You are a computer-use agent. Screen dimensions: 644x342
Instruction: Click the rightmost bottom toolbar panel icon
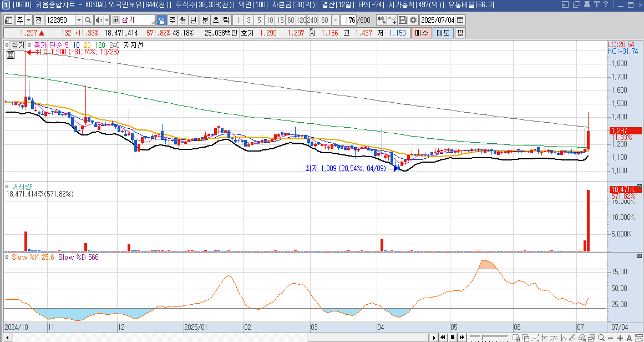pyautogui.click(x=638, y=338)
